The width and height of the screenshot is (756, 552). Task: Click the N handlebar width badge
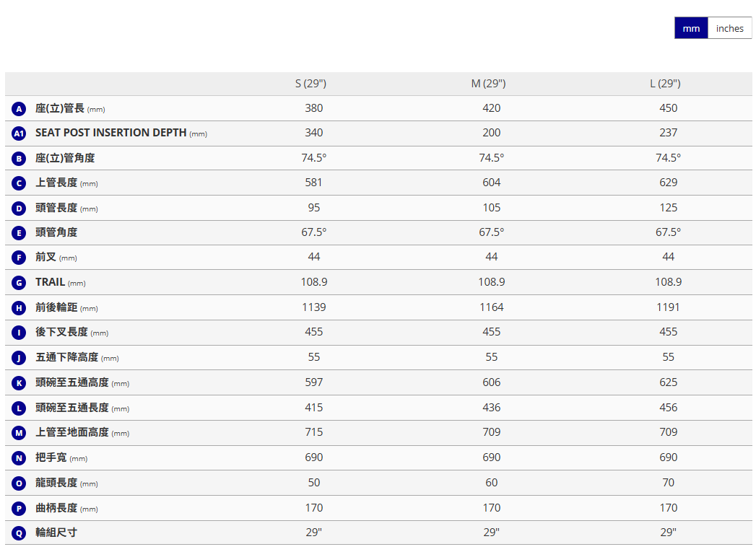[x=19, y=458]
